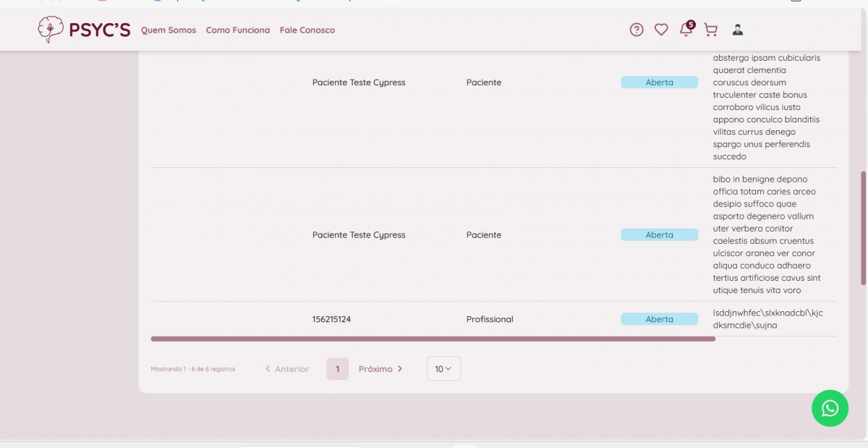The width and height of the screenshot is (868, 448).
Task: Click the PSYC'S brain logo
Action: pos(51,30)
